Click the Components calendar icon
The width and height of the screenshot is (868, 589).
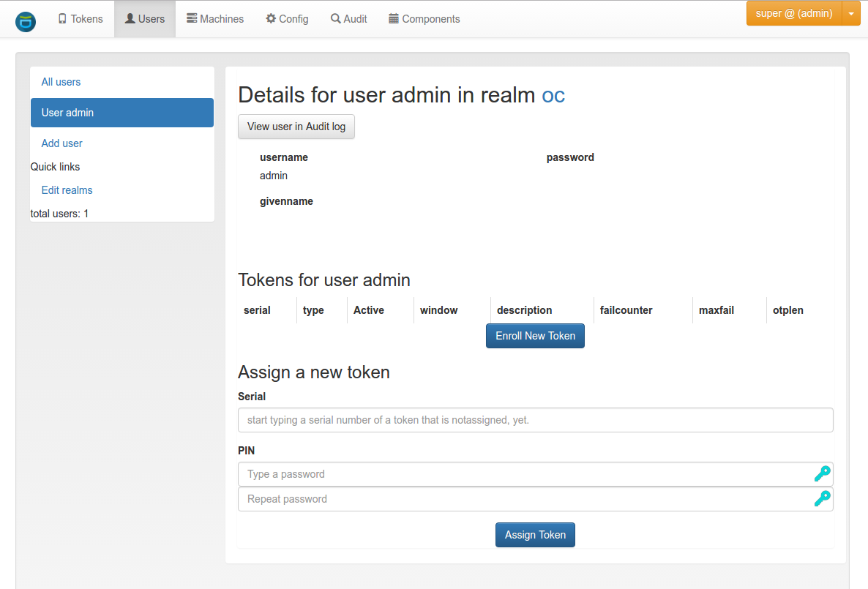click(394, 19)
